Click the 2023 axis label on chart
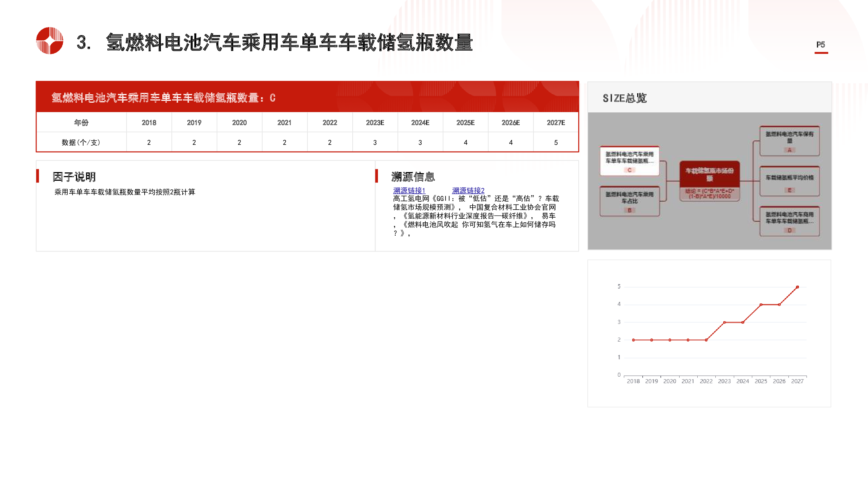 click(x=724, y=381)
